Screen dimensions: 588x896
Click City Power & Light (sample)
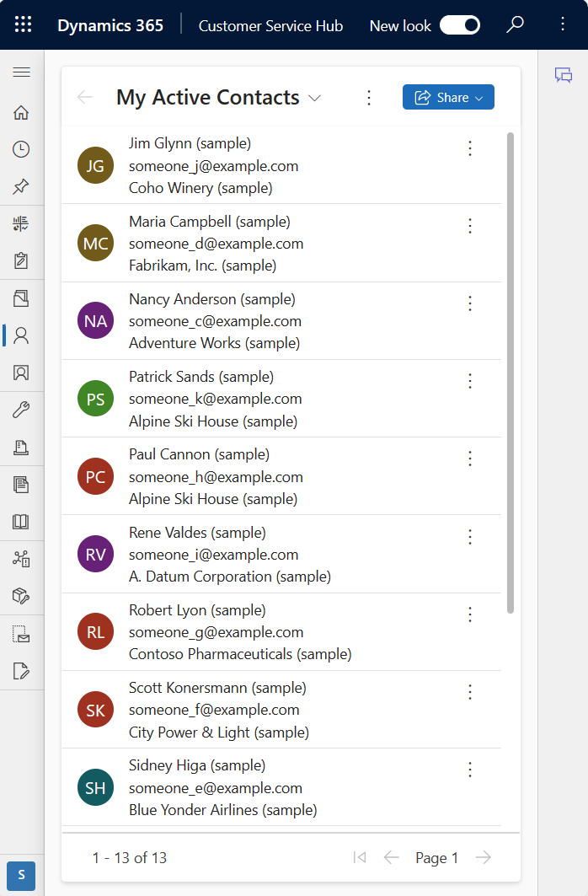pos(219,732)
